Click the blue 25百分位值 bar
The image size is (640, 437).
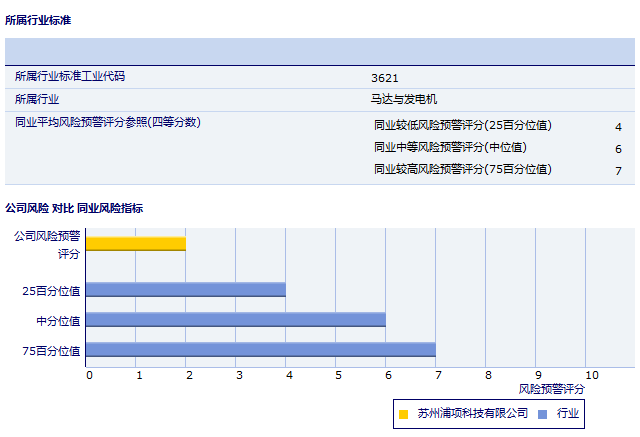point(186,290)
